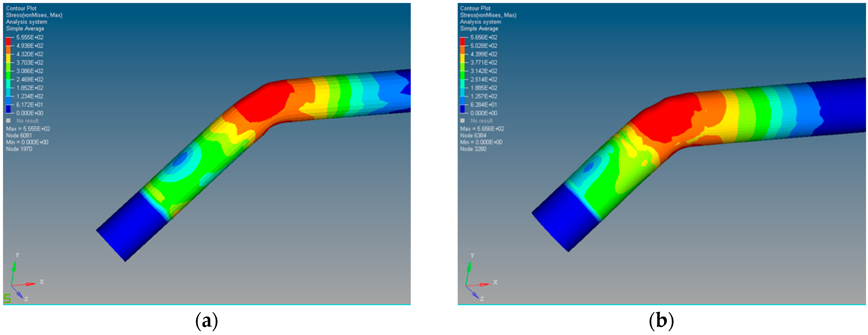Click the Z axis arrow in plot (b)
The height and width of the screenshot is (335, 868).
click(x=475, y=295)
